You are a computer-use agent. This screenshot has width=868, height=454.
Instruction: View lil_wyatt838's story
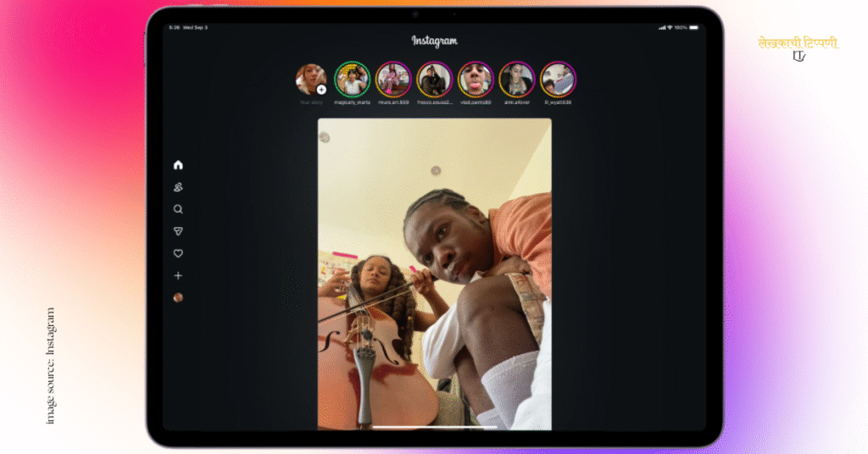coord(558,79)
